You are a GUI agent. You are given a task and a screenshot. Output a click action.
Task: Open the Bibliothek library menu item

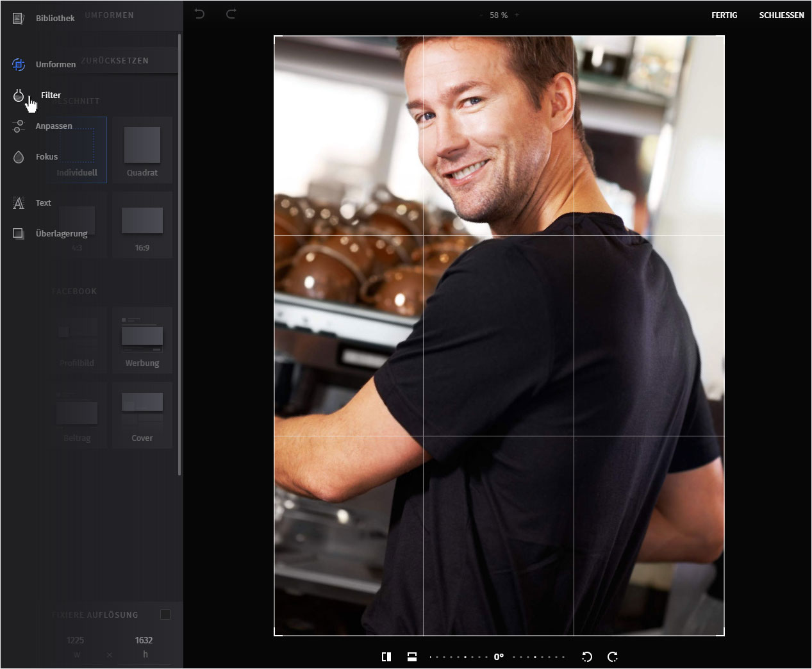44,18
